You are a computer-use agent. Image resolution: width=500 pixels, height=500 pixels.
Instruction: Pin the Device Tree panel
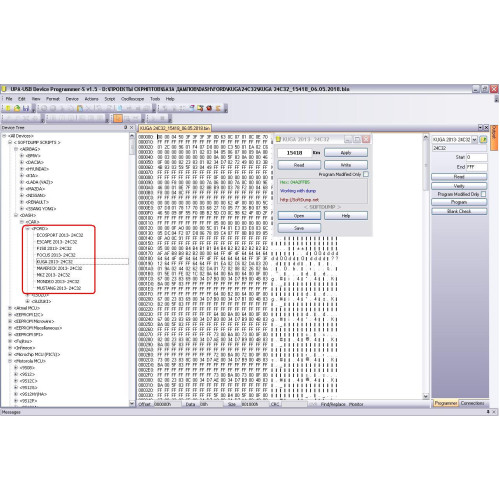click(126, 127)
